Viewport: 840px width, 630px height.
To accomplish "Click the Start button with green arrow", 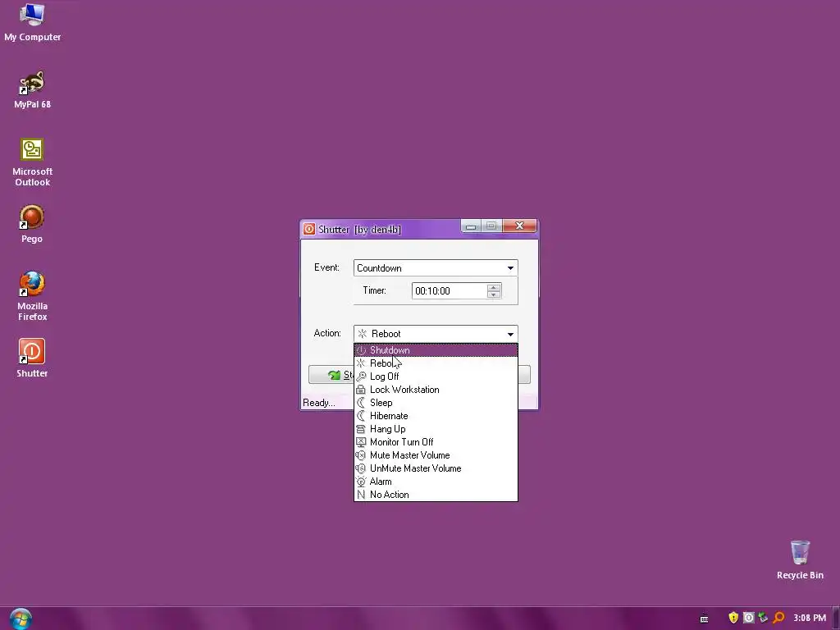I will click(331, 374).
